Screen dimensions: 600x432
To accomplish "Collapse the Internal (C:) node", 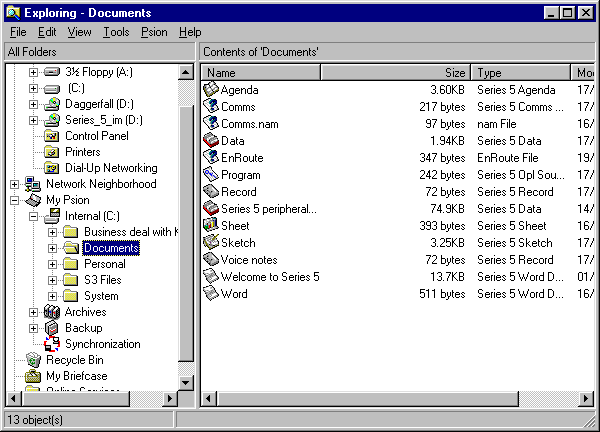I will (x=33, y=216).
